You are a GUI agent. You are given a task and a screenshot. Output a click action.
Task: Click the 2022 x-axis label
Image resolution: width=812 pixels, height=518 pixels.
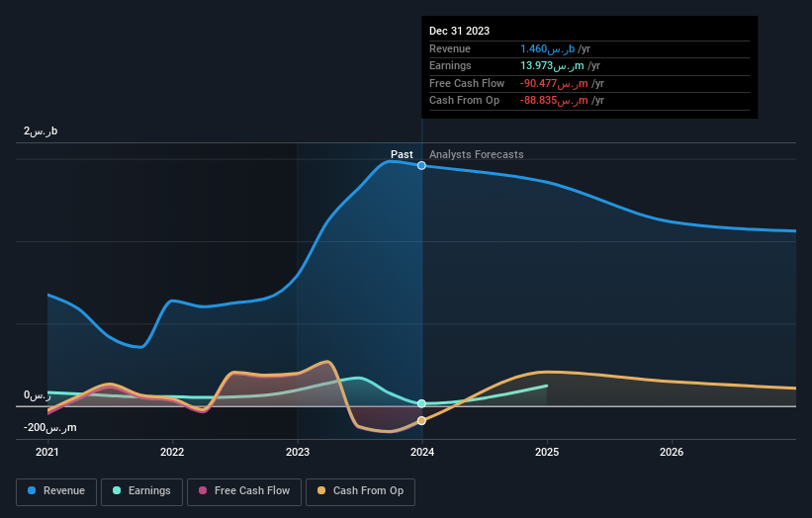click(172, 453)
